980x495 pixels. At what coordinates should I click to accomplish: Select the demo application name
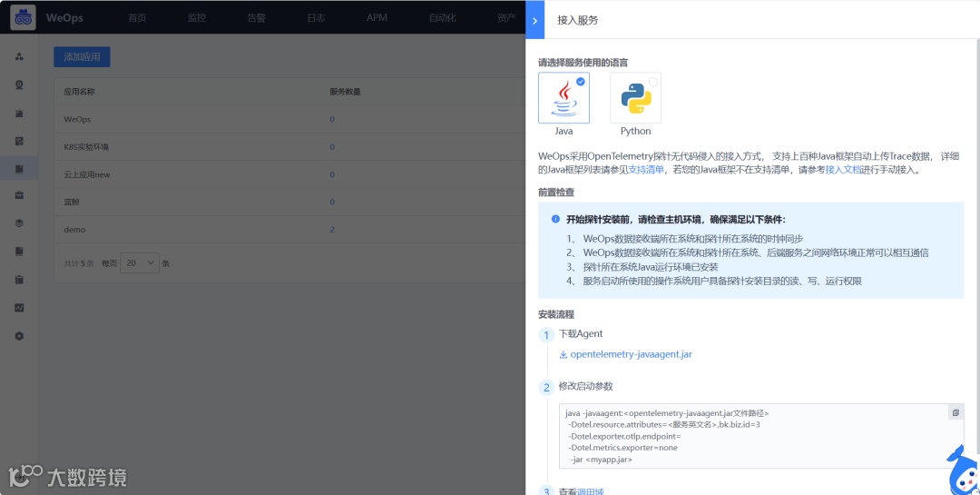point(74,230)
